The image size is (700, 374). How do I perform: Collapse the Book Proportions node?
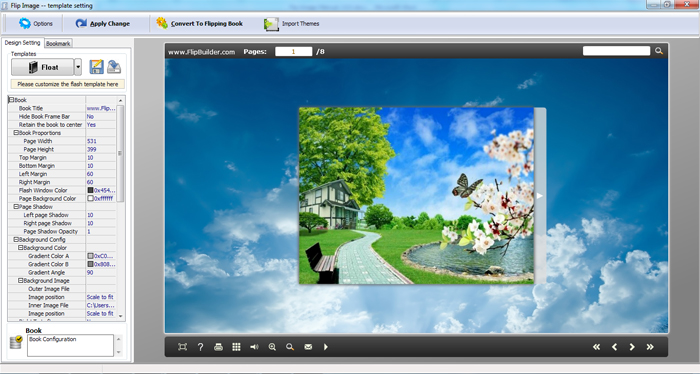click(16, 133)
